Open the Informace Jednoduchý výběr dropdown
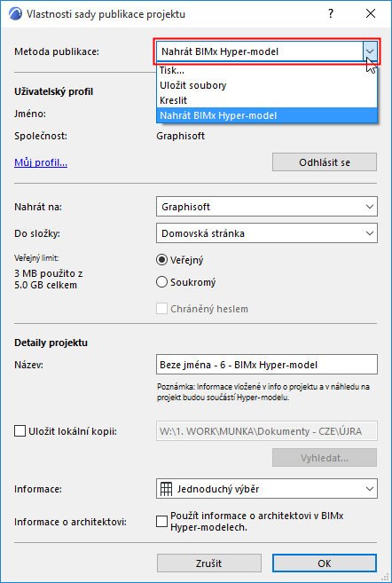 tap(267, 489)
